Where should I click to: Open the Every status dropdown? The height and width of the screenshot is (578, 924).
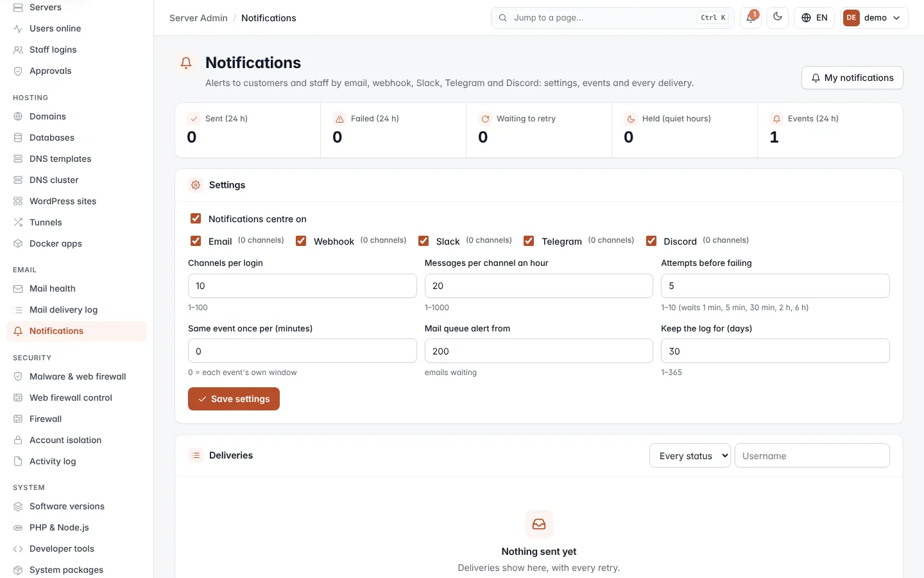click(690, 455)
